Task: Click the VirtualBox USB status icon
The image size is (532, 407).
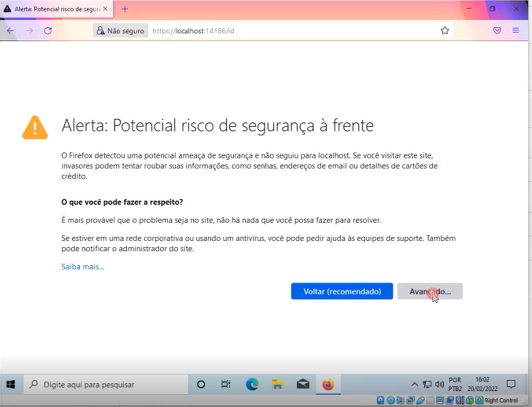Action: pos(421,400)
